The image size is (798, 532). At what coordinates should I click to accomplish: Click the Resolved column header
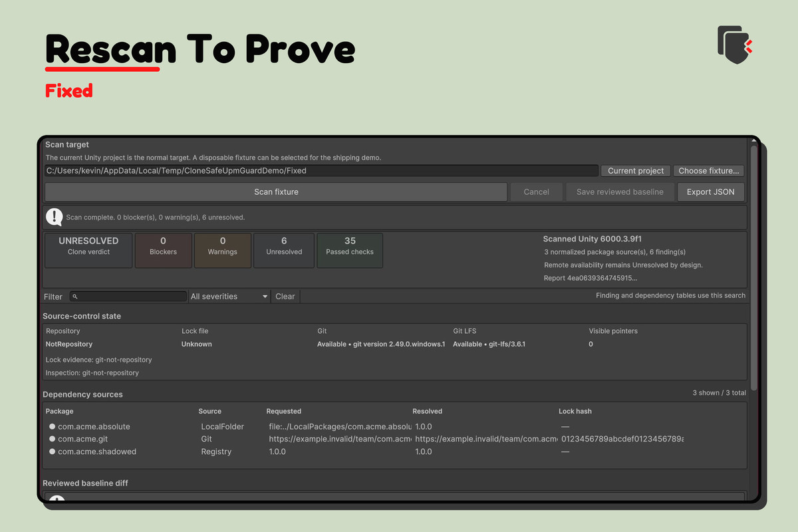coord(428,412)
